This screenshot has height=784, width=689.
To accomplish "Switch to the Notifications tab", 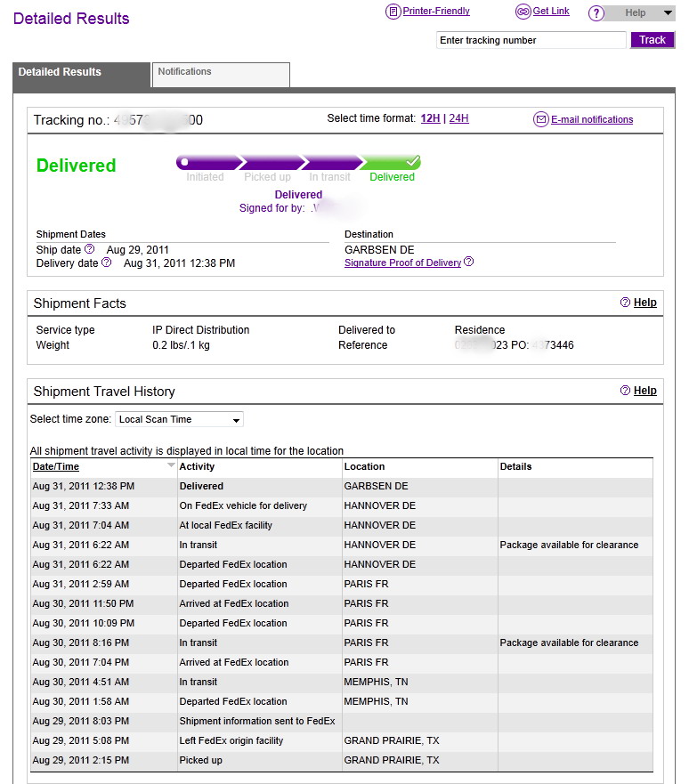I will coord(221,75).
